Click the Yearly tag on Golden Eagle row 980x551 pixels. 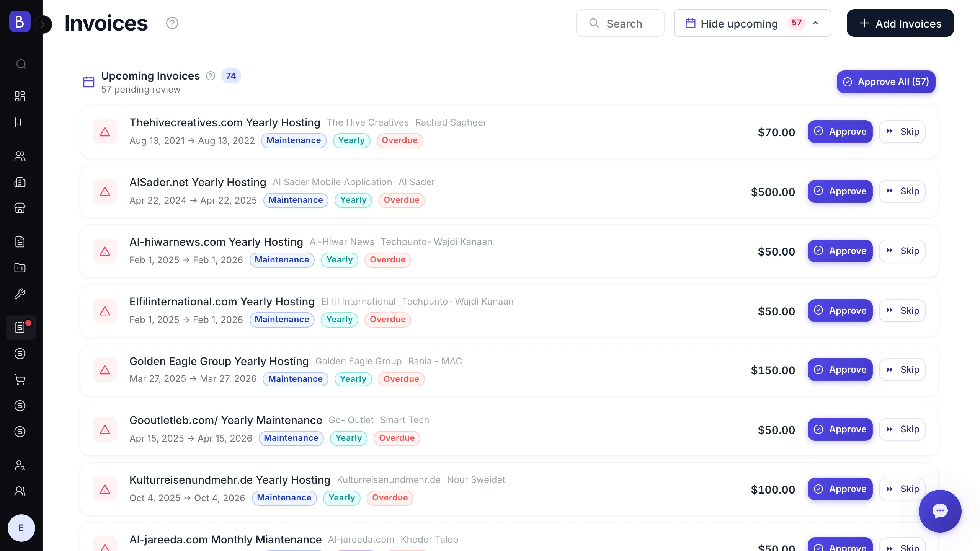(x=353, y=379)
